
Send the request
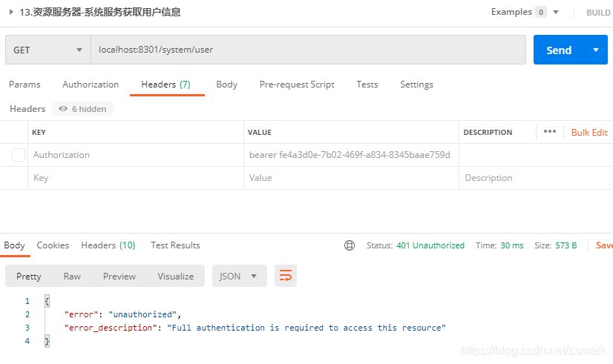(559, 50)
